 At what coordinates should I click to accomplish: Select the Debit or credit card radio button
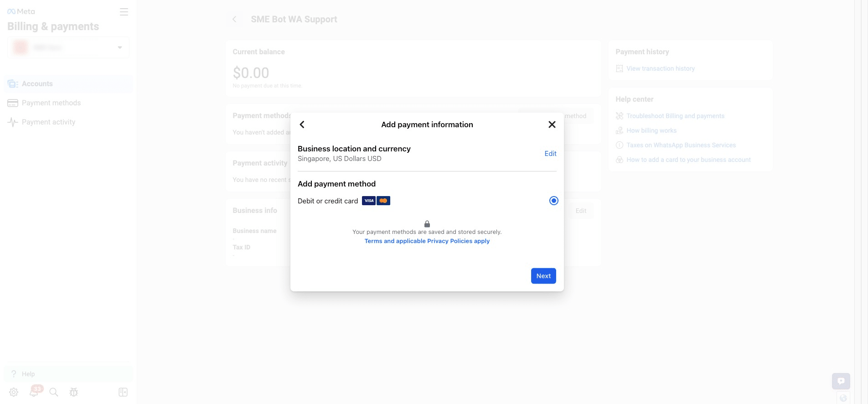pyautogui.click(x=553, y=201)
